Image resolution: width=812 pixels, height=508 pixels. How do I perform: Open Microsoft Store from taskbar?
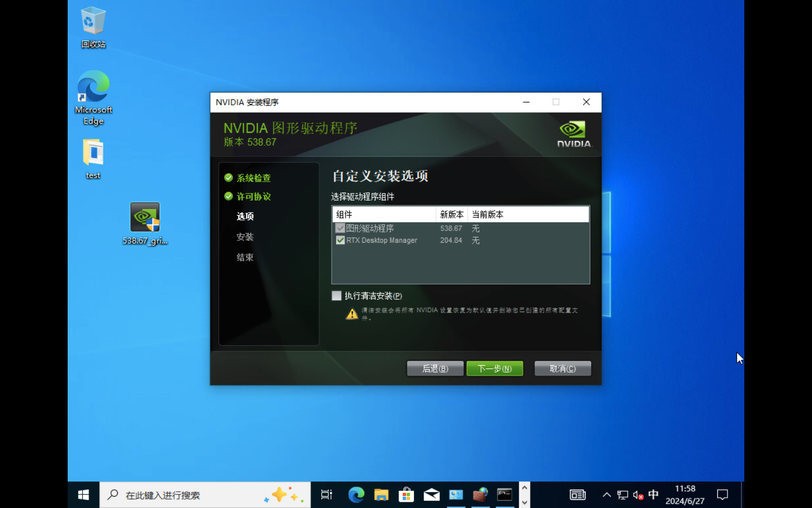coord(406,495)
